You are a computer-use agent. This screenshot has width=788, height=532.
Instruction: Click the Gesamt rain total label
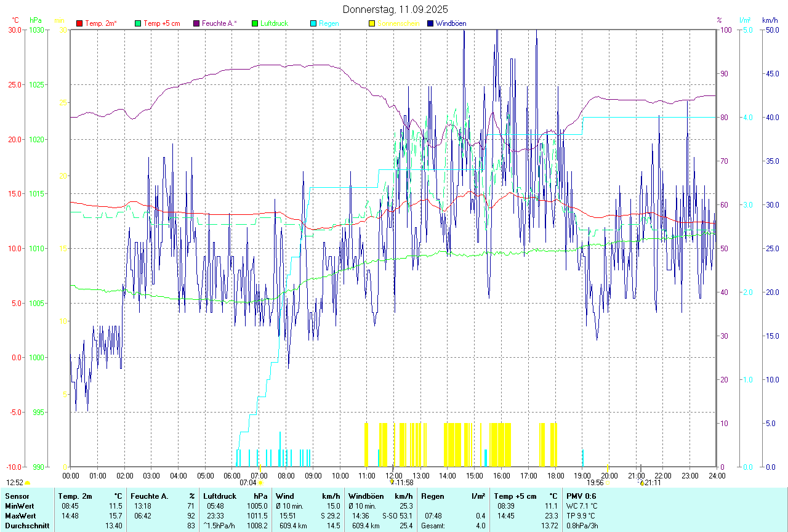(x=433, y=526)
